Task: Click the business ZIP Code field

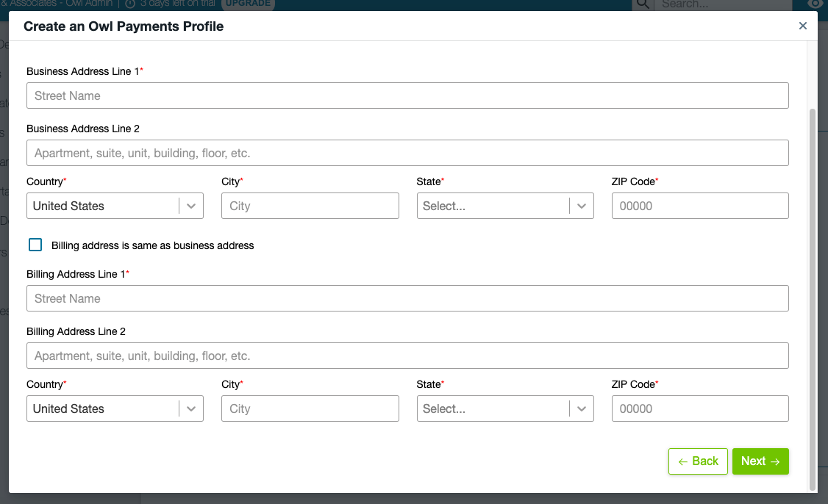Action: click(x=700, y=206)
